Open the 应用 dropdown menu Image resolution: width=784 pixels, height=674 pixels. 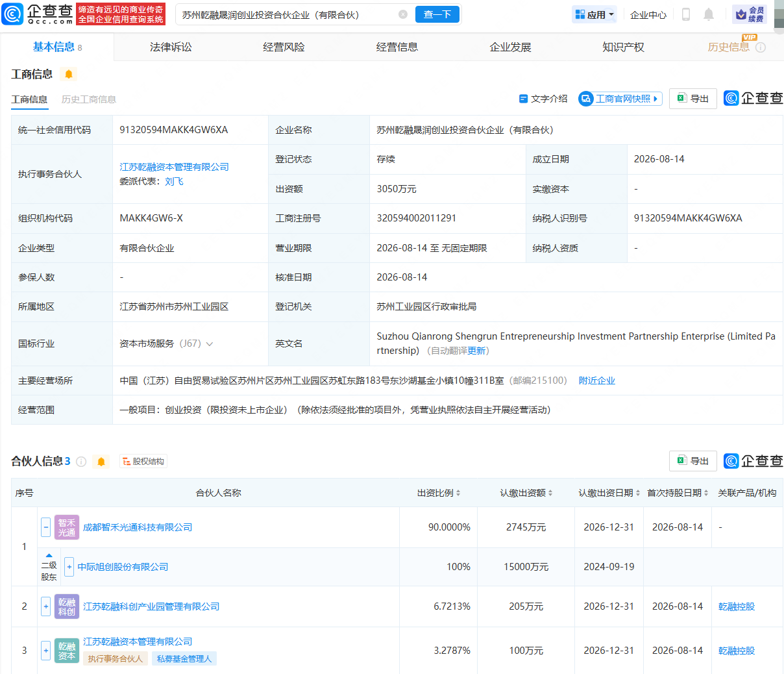coord(594,14)
